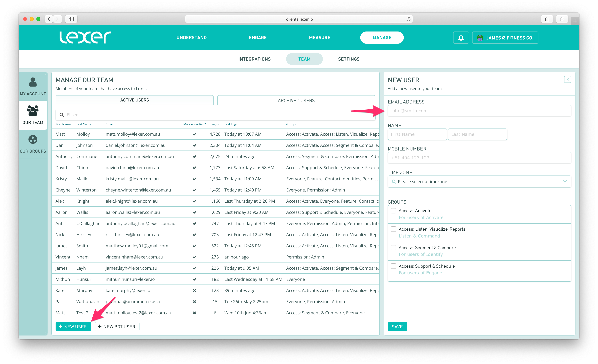Sort by Email column header
598x364 pixels.
(x=109, y=124)
